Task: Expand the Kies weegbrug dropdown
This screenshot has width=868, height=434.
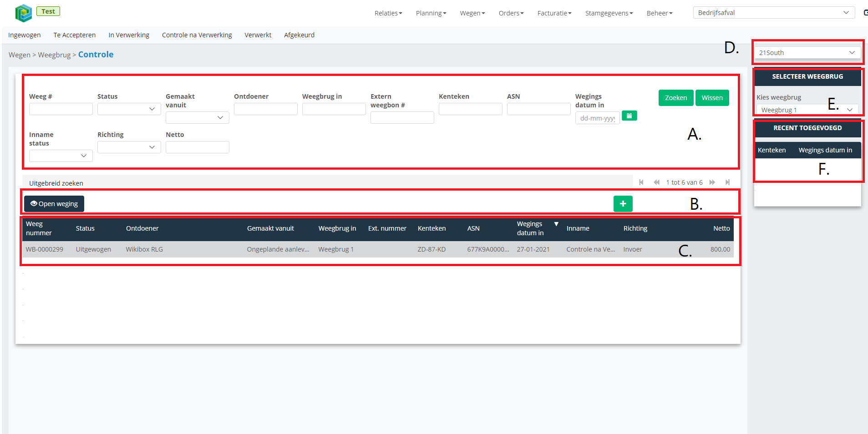Action: pyautogui.click(x=807, y=110)
